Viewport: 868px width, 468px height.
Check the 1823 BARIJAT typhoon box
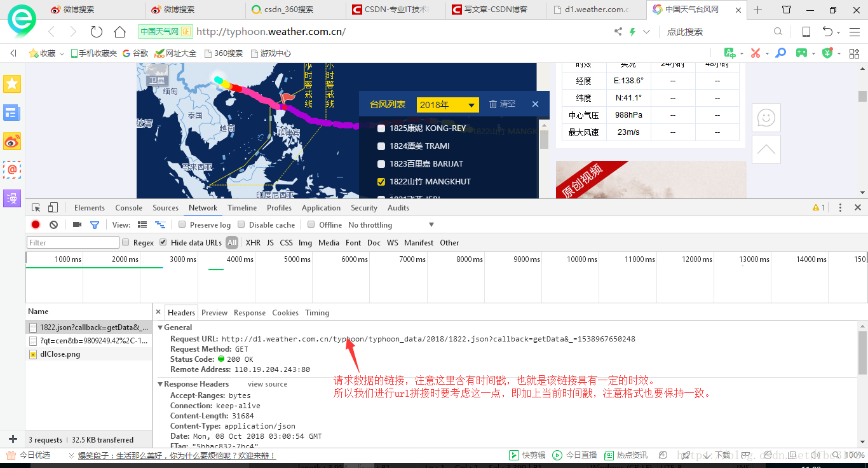click(381, 164)
